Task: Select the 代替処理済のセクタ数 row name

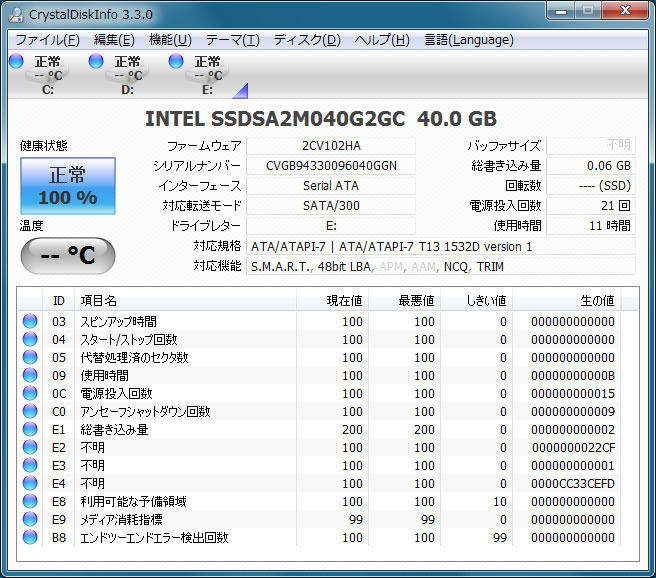Action: [x=134, y=358]
